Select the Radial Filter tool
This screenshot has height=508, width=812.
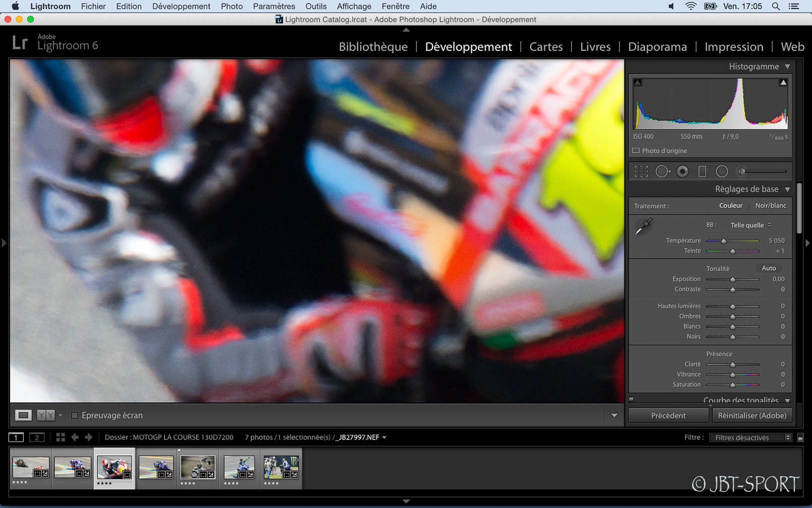pyautogui.click(x=722, y=171)
